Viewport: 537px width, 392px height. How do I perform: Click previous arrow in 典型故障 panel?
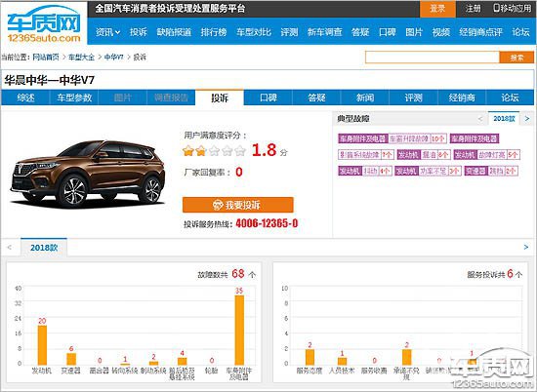(x=480, y=119)
